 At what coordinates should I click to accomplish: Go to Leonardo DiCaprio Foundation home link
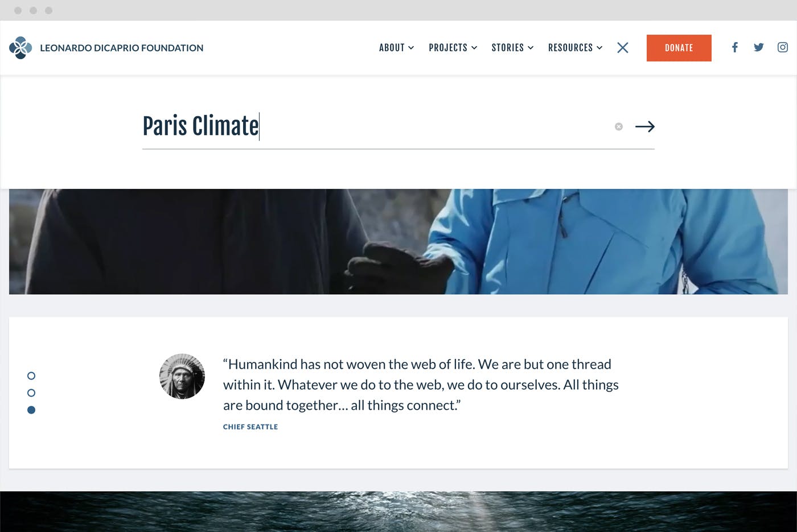(121, 48)
